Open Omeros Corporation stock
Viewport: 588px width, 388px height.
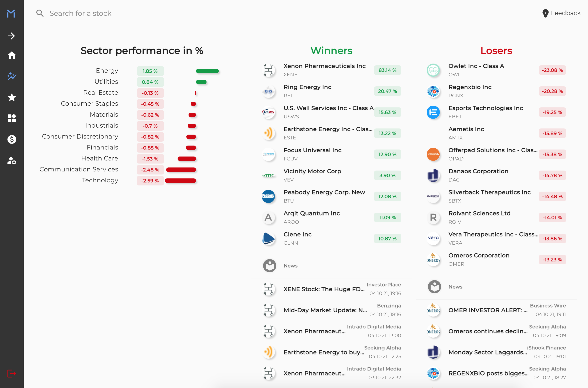496,260
